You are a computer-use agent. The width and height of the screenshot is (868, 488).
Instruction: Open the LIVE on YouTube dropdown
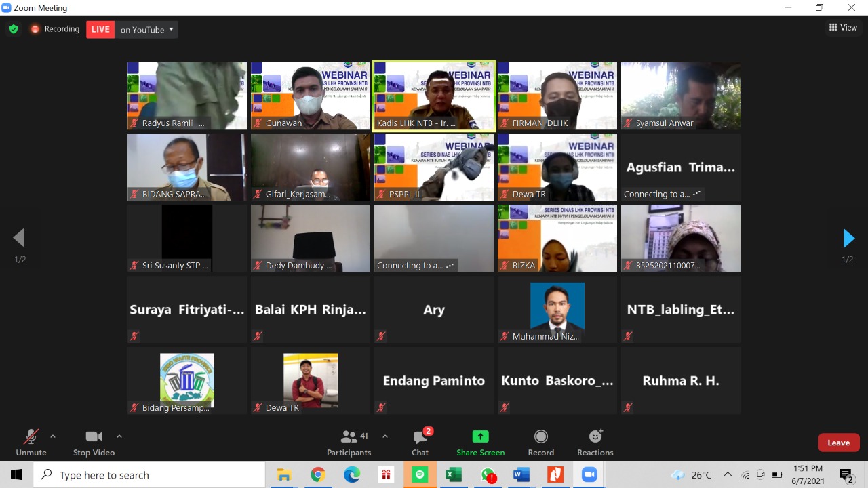(147, 29)
